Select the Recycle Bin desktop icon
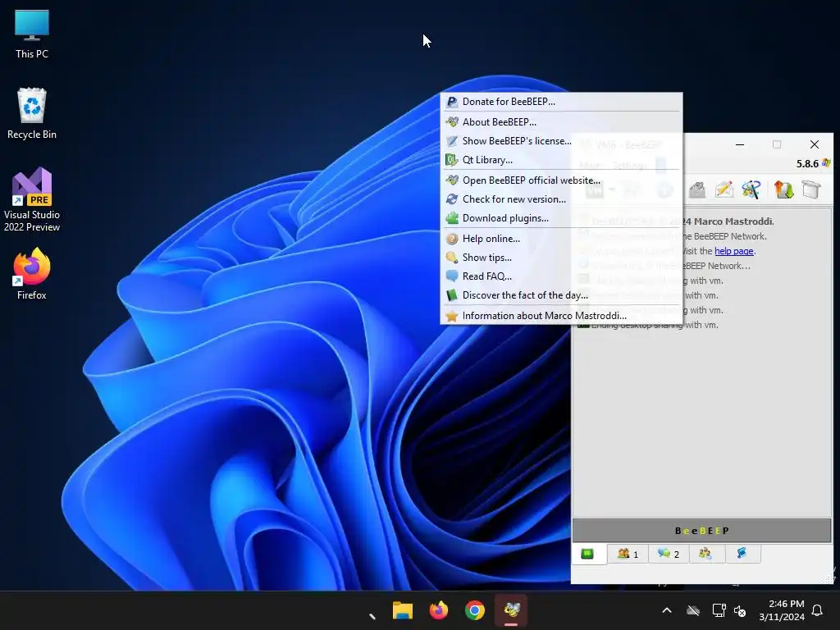The image size is (840, 630). pyautogui.click(x=32, y=113)
